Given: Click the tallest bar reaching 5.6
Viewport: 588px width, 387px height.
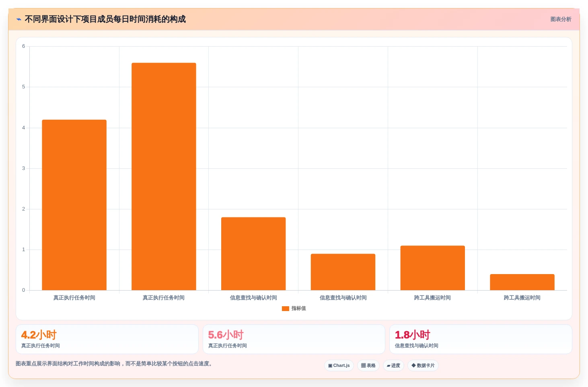Looking at the screenshot, I should [164, 176].
